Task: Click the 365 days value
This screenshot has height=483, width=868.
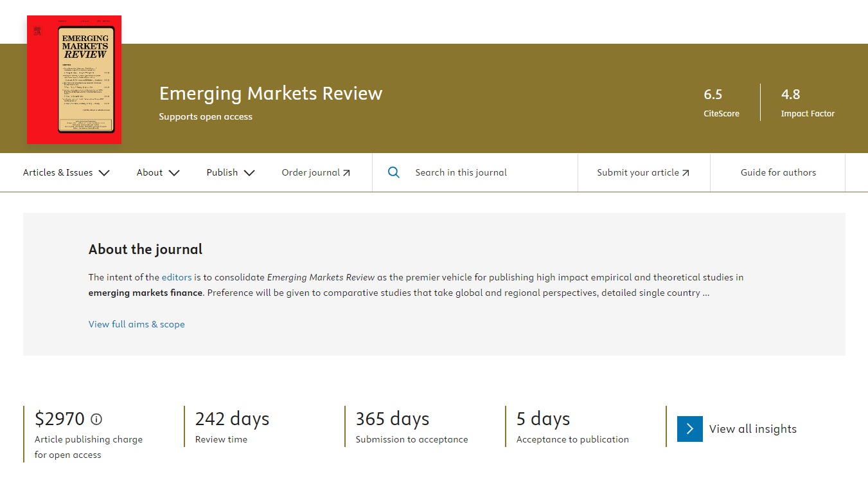Action: pyautogui.click(x=393, y=419)
